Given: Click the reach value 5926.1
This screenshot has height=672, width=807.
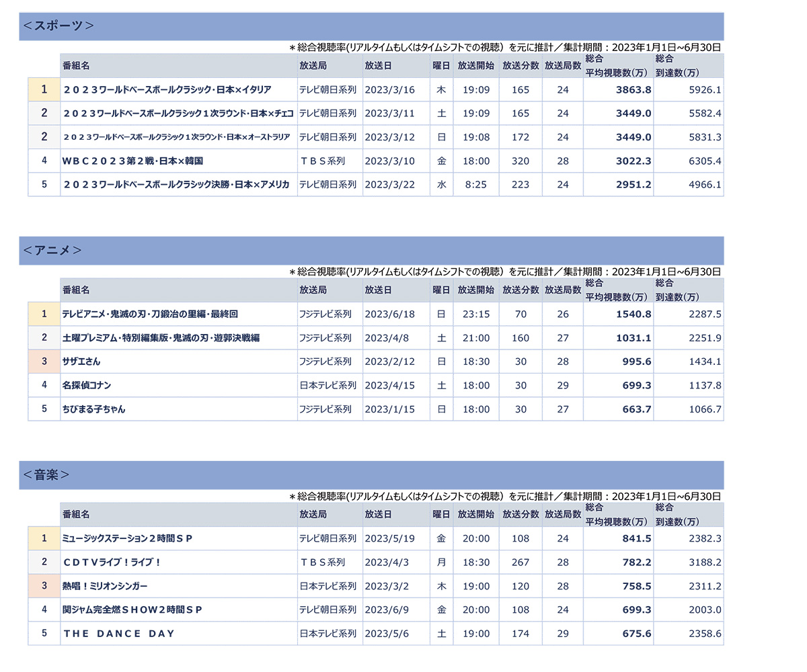Looking at the screenshot, I should [x=705, y=89].
